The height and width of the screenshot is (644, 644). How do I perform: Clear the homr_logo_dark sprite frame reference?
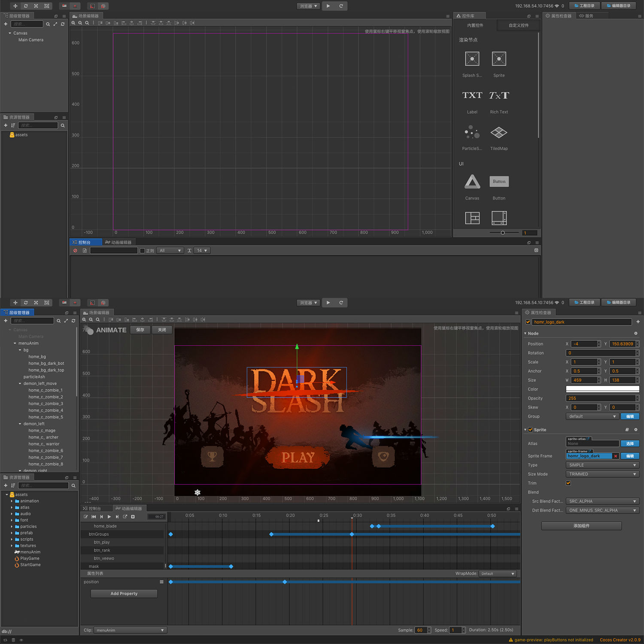(x=615, y=456)
